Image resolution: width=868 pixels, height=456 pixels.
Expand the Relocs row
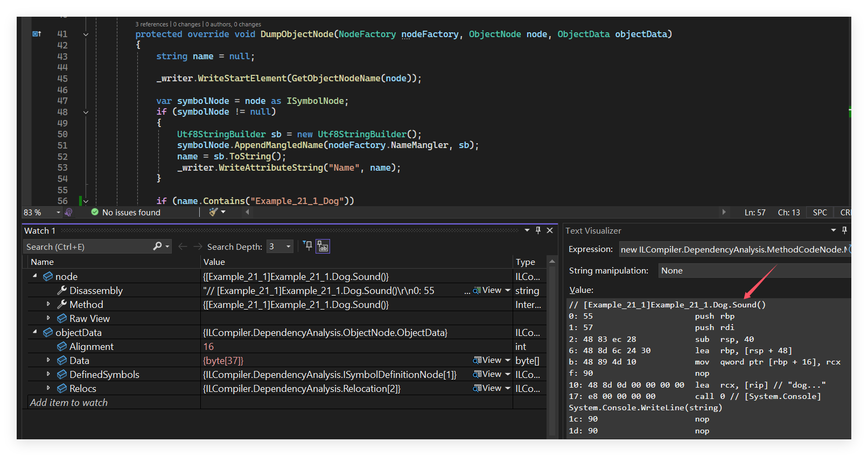point(48,388)
